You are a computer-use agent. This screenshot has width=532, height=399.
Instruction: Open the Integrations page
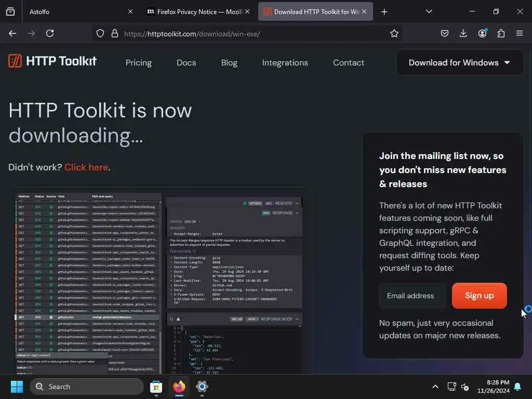[285, 63]
